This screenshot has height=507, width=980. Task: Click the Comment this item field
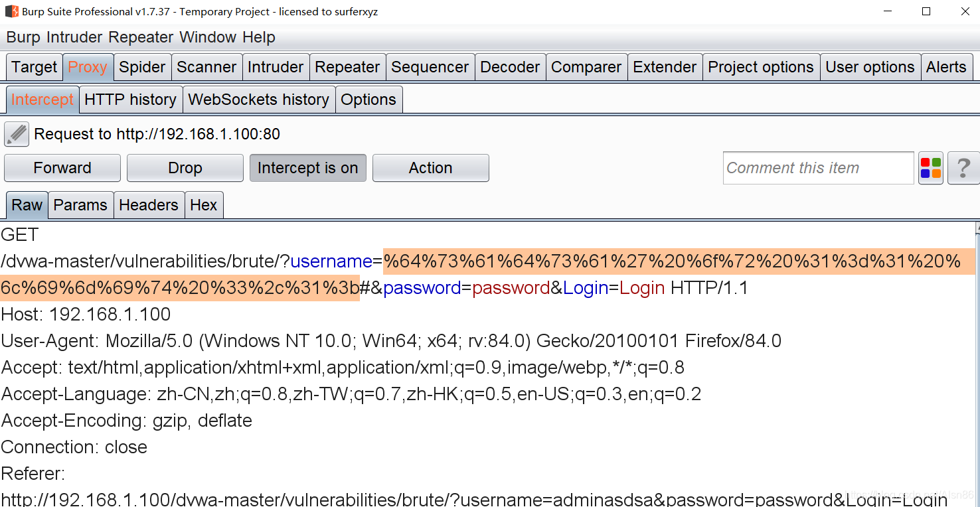(819, 168)
